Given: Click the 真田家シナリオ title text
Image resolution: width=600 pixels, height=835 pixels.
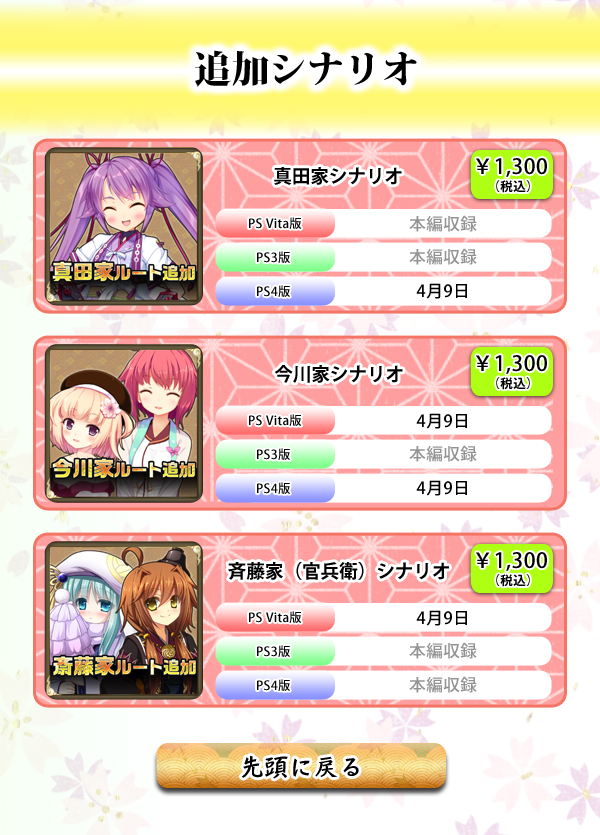Looking at the screenshot, I should pyautogui.click(x=338, y=176).
